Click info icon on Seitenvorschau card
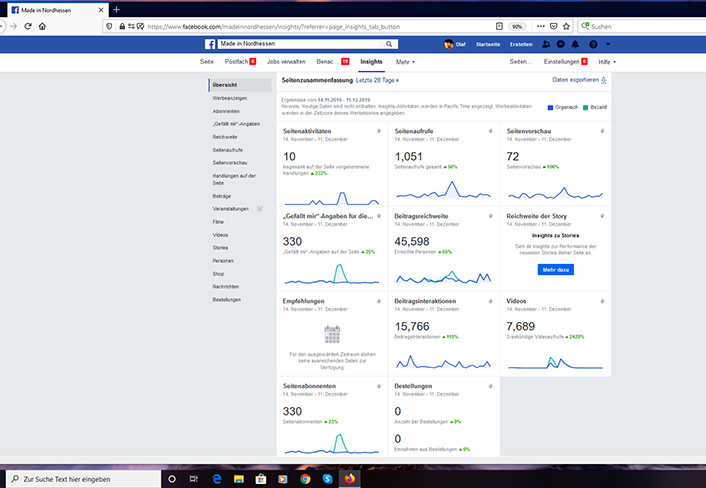The image size is (706, 488). (x=602, y=131)
